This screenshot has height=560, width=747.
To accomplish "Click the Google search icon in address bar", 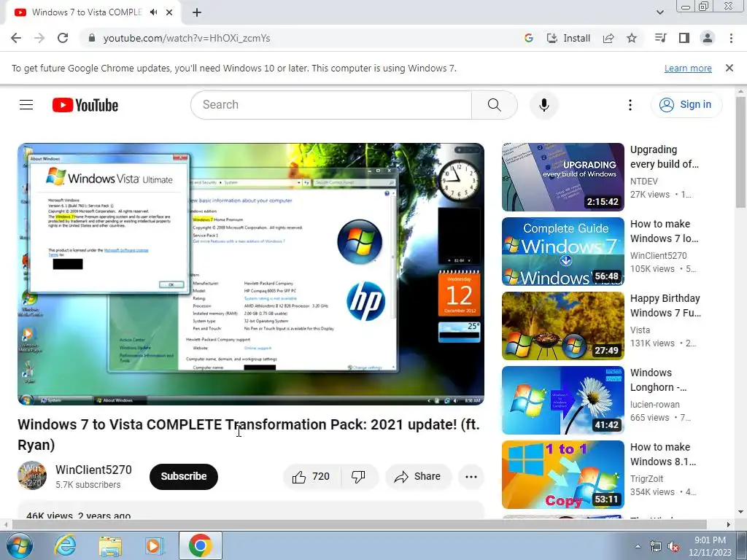I will click(x=528, y=38).
